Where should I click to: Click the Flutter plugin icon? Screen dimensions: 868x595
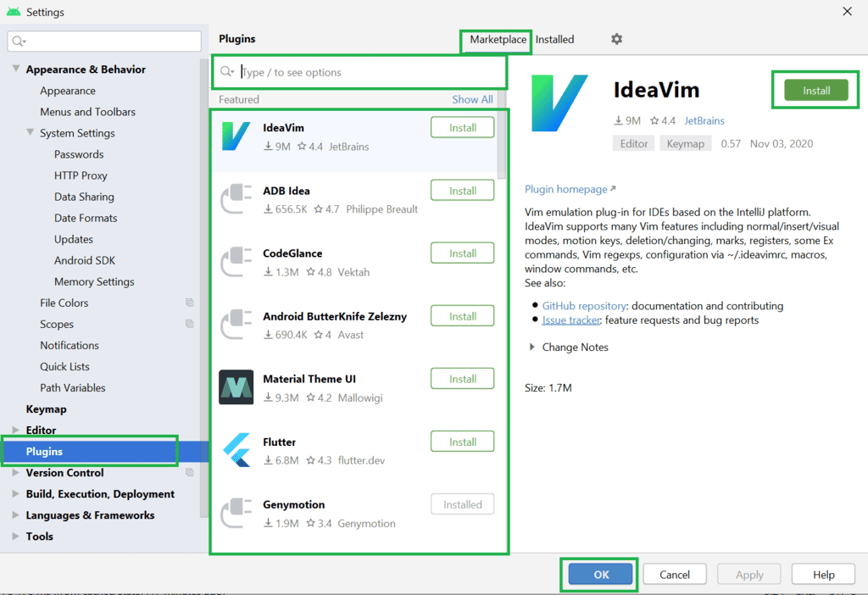click(x=237, y=450)
